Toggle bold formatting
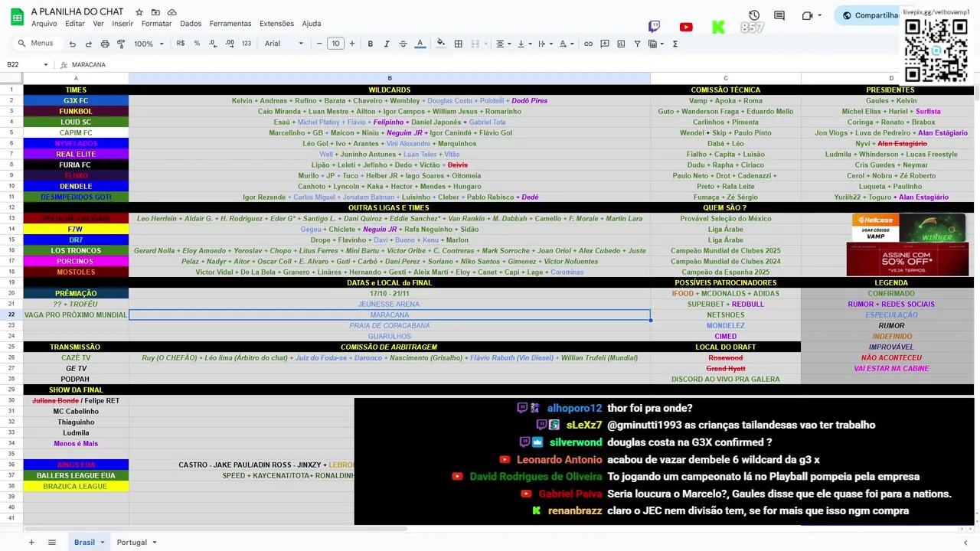This screenshot has width=980, height=551. (x=371, y=44)
